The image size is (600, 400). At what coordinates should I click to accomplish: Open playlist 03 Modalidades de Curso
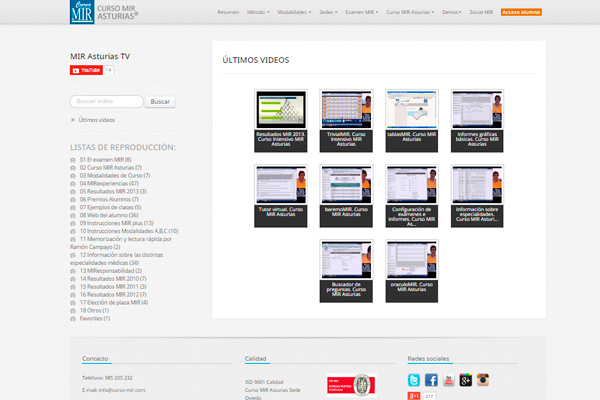(x=115, y=176)
